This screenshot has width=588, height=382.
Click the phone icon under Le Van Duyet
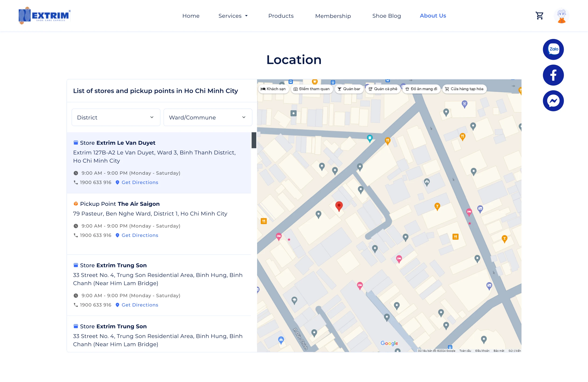(x=76, y=182)
